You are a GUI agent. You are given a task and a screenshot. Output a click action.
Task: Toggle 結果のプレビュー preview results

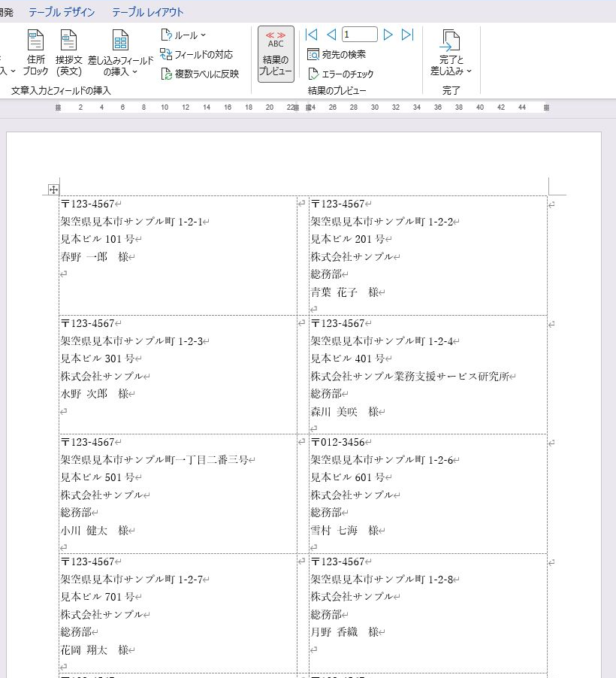coord(276,54)
